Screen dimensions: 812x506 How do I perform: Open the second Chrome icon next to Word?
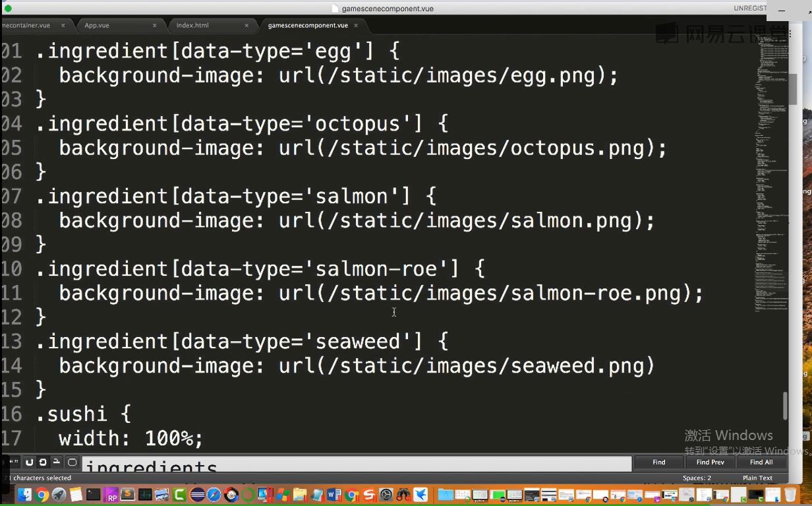coord(351,495)
